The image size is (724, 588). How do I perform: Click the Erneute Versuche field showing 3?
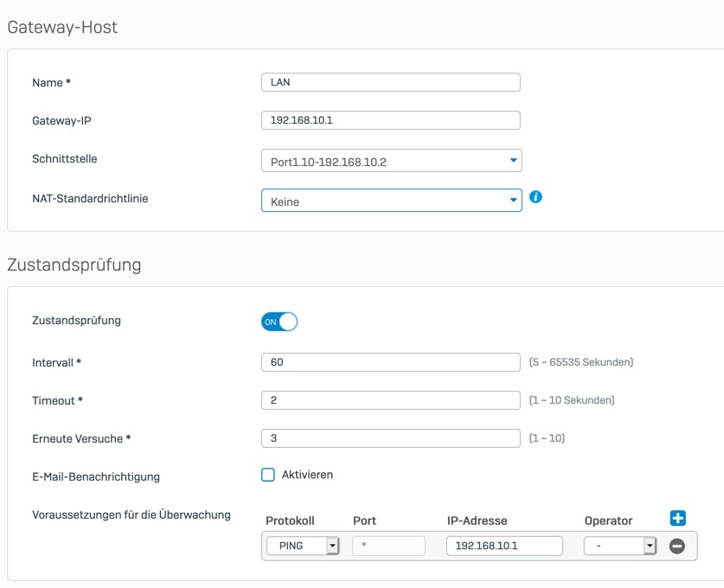391,438
